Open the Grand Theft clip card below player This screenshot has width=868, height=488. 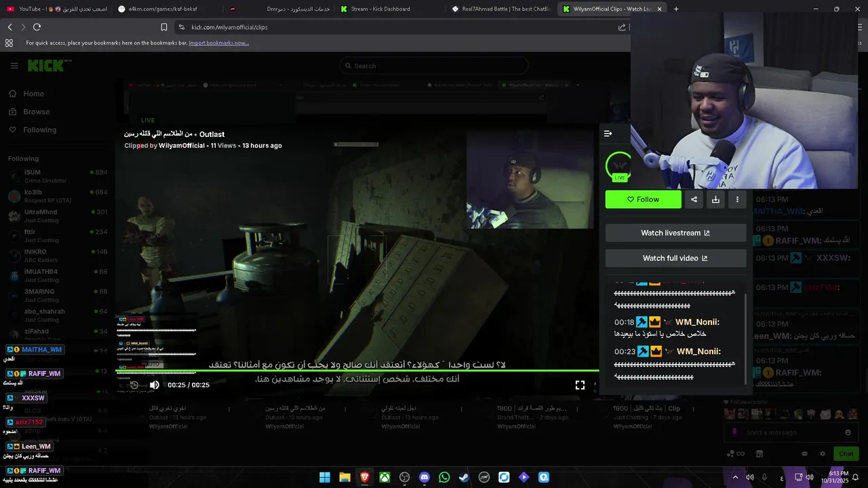tap(533, 417)
